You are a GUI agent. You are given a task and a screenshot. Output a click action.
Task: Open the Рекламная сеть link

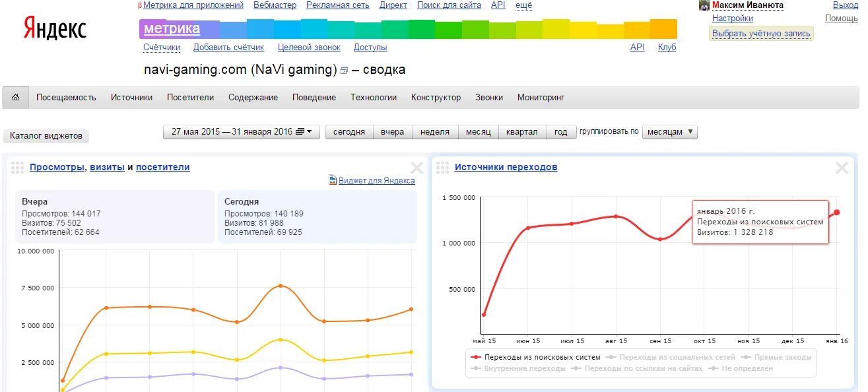tap(338, 5)
